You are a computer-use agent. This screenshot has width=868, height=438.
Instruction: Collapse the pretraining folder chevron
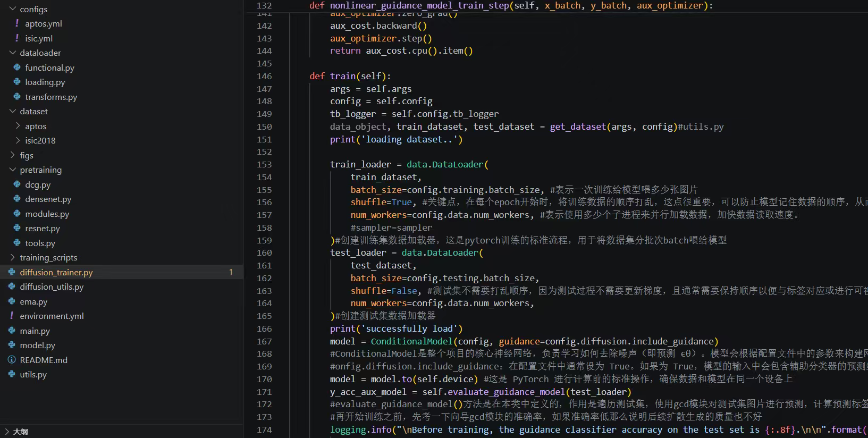click(12, 170)
